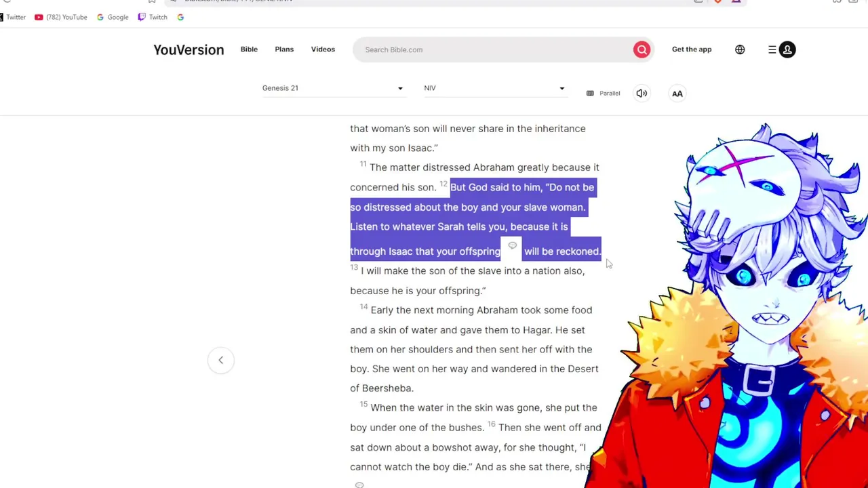Play audio with the speaker icon

642,94
